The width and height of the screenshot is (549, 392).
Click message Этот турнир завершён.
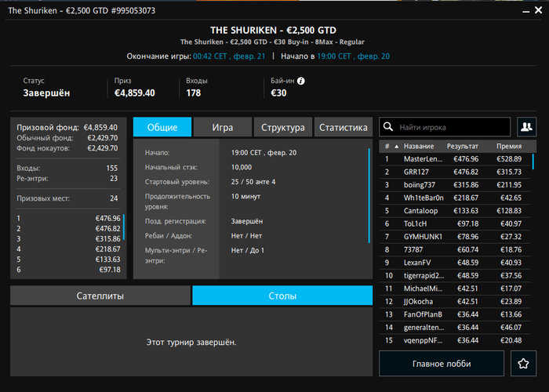click(x=191, y=343)
